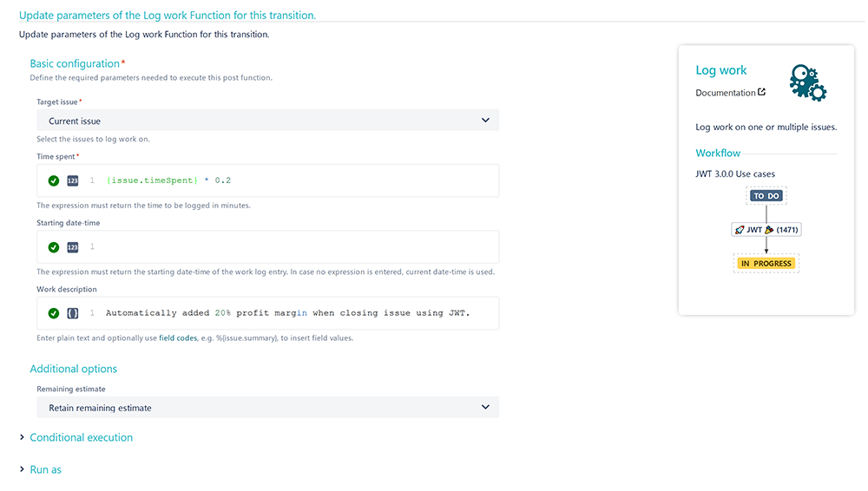Image resolution: width=868 pixels, height=491 pixels.
Task: Click the Conditional execution heading
Action: 82,437
